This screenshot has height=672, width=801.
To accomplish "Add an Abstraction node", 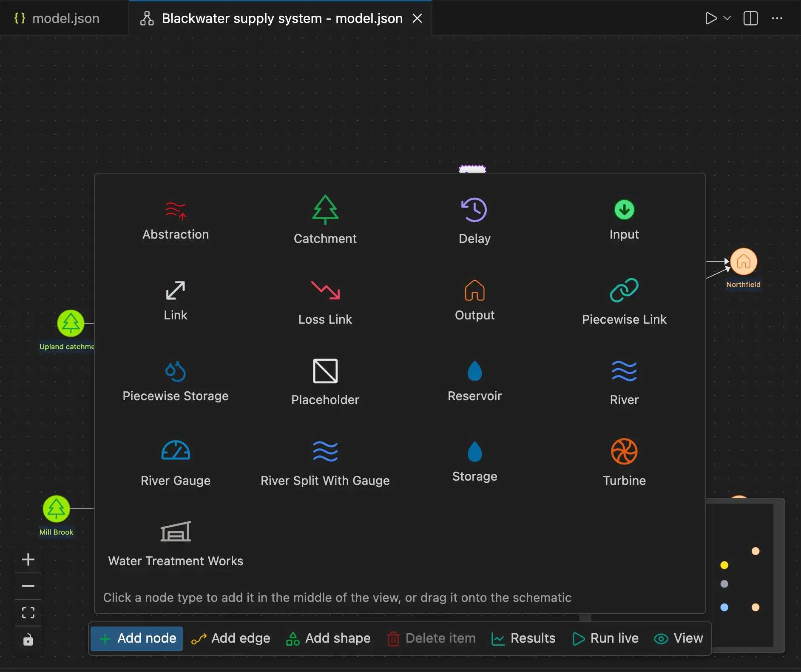I will click(176, 220).
